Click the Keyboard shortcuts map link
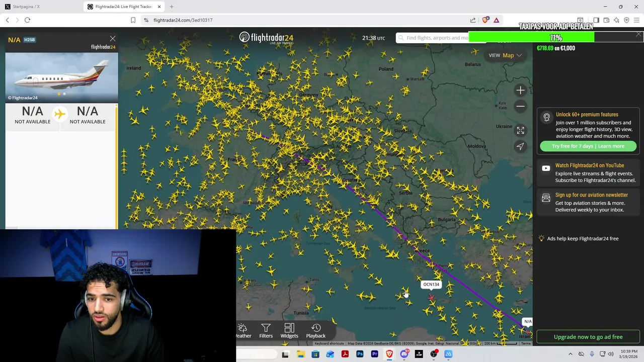This screenshot has height=362, width=644. (330, 343)
